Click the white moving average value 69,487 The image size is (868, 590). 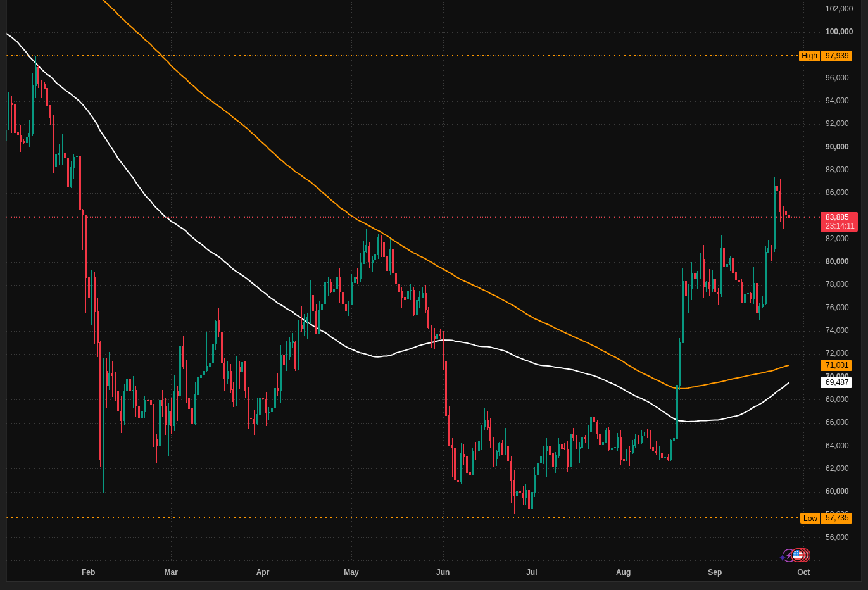click(836, 382)
